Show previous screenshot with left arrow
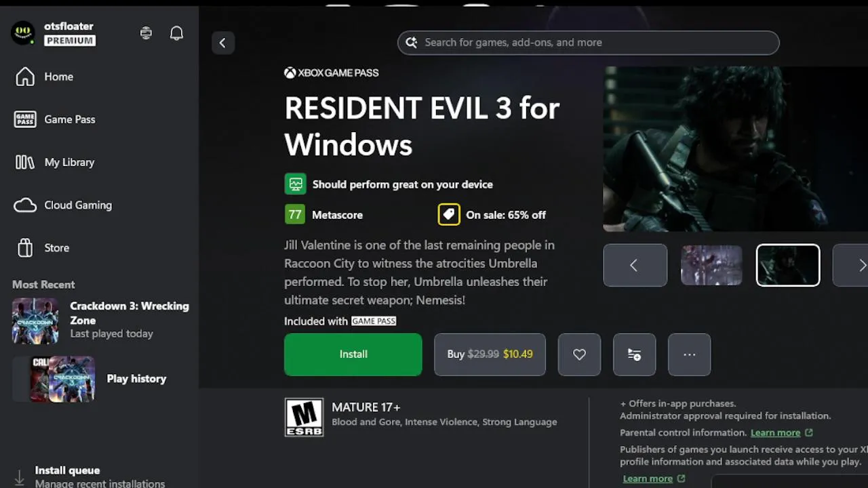868x488 pixels. tap(635, 266)
